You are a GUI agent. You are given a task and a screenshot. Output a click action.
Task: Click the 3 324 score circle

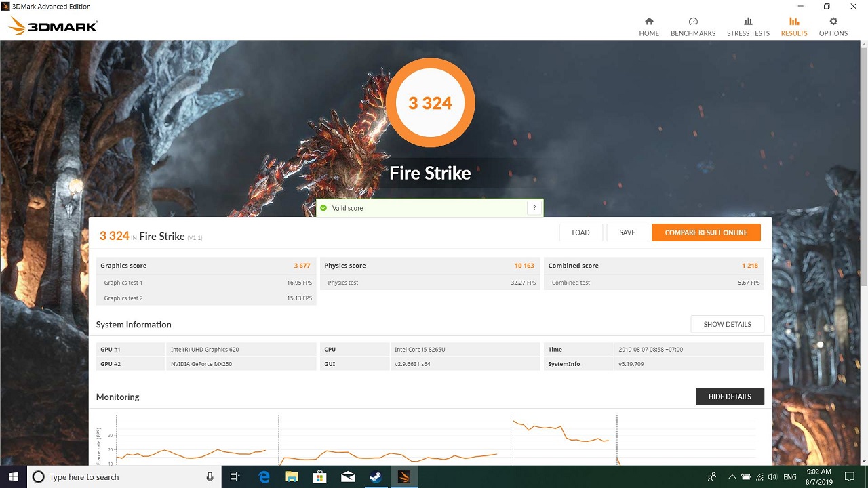[x=430, y=103]
